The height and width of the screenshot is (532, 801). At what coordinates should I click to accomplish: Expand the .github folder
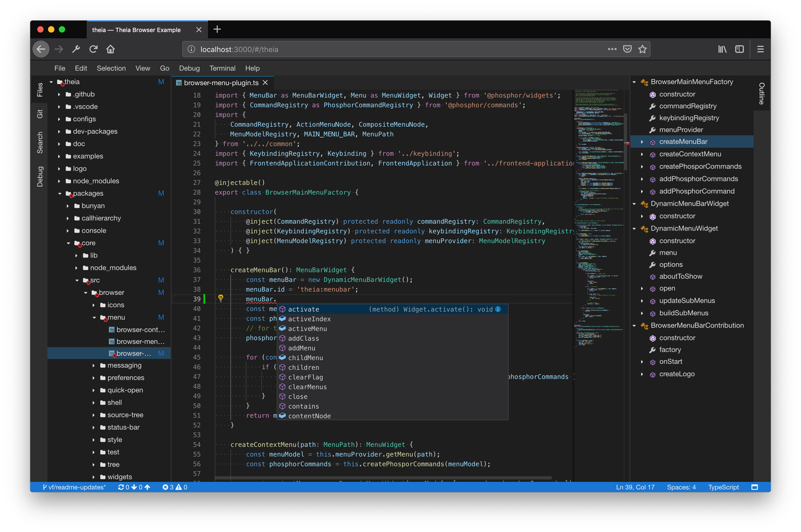59,94
